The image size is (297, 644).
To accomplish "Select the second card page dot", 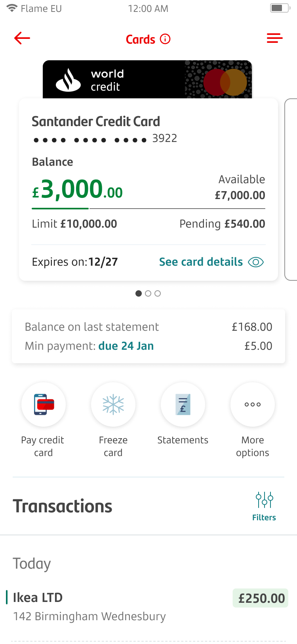I will tap(148, 293).
